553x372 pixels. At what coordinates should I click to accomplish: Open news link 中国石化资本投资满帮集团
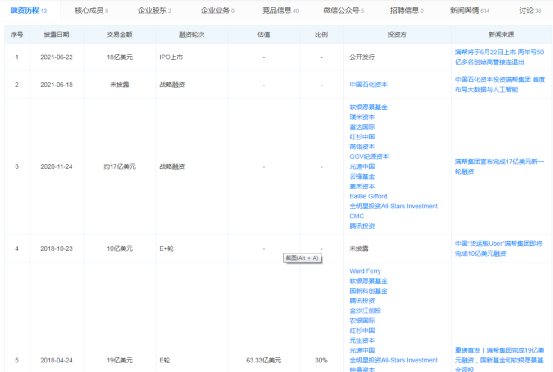tap(500, 85)
